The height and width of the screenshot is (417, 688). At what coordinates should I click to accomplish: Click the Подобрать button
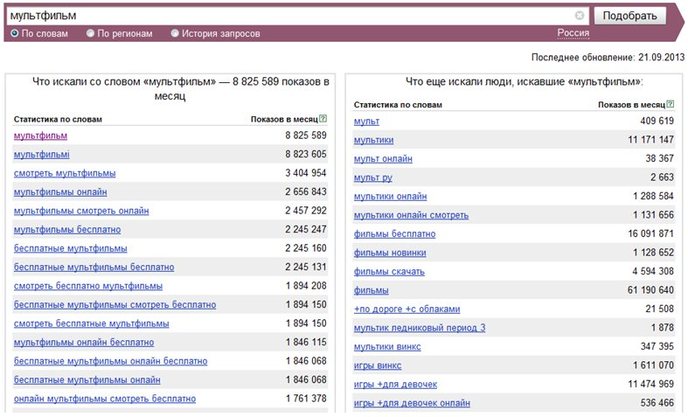(630, 16)
